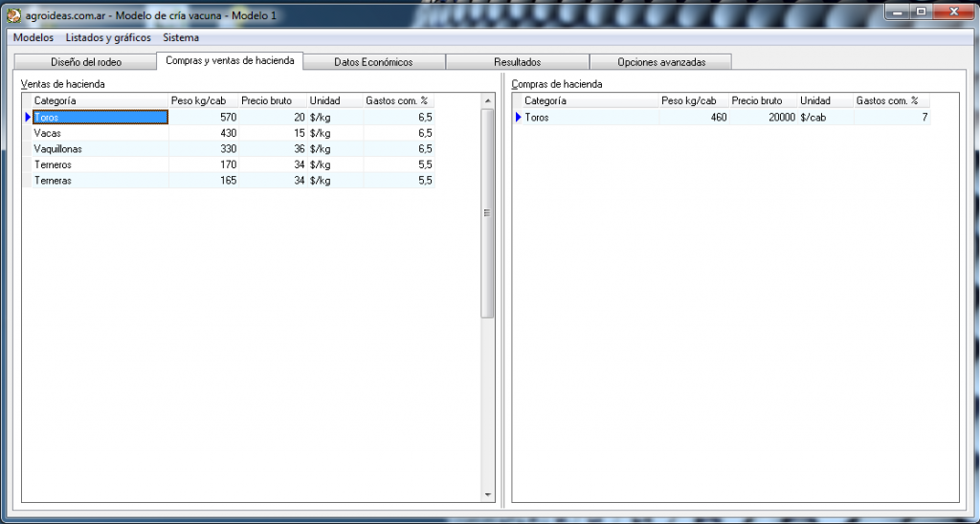
Task: Click the Gastos com. % header in Compras
Action: [x=892, y=100]
